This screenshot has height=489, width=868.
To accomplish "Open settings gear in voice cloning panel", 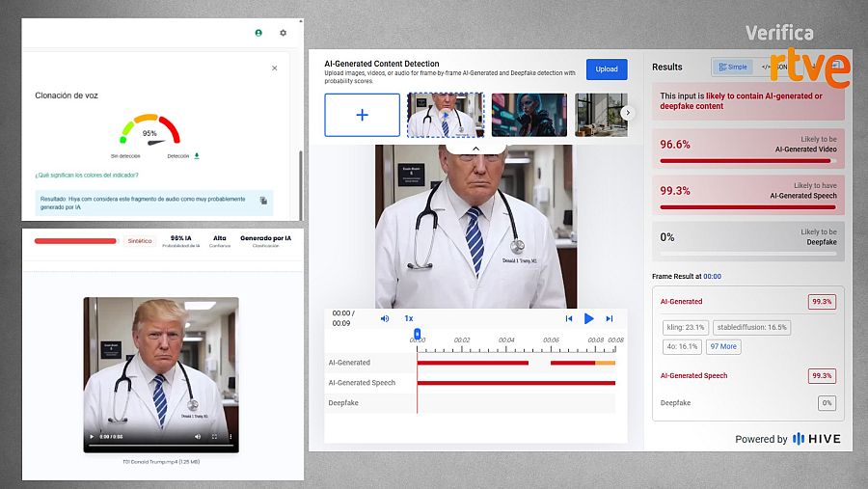I will pyautogui.click(x=283, y=33).
